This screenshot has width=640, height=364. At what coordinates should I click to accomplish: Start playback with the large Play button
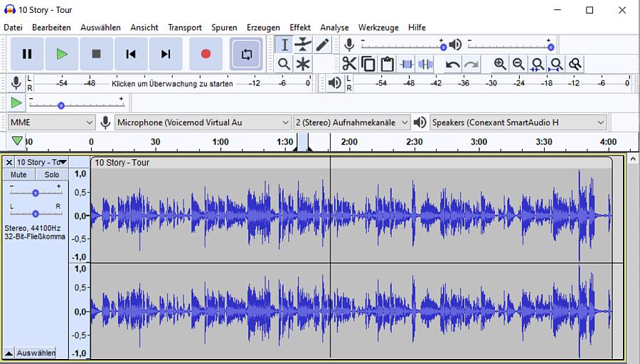point(62,54)
